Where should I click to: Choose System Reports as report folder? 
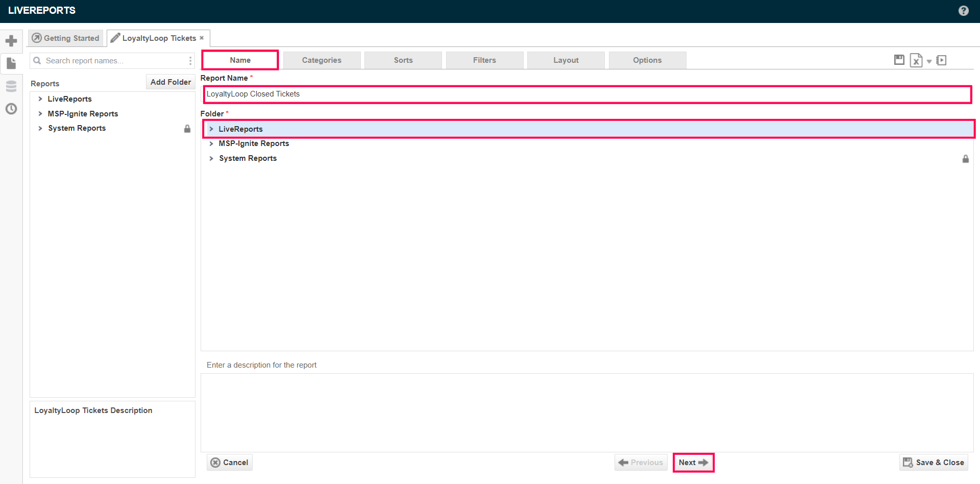click(x=248, y=158)
